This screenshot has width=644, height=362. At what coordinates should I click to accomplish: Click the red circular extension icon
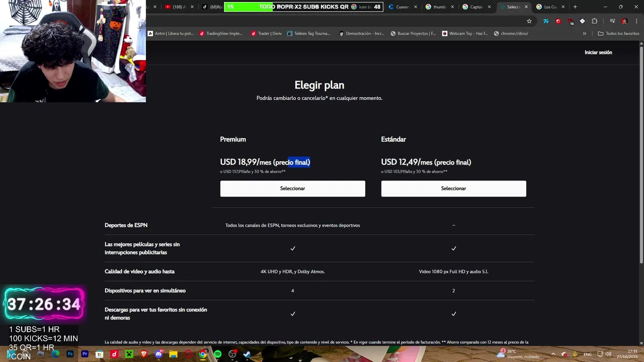pos(558,21)
